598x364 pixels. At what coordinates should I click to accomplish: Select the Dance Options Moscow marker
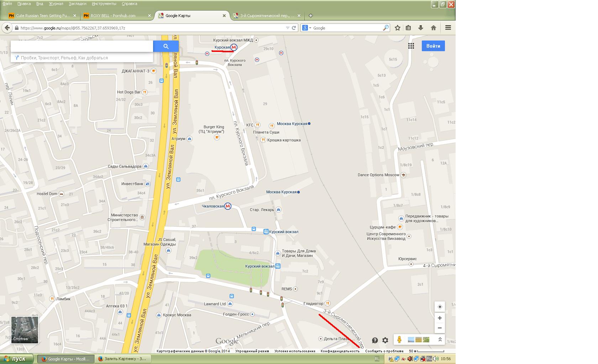(403, 175)
